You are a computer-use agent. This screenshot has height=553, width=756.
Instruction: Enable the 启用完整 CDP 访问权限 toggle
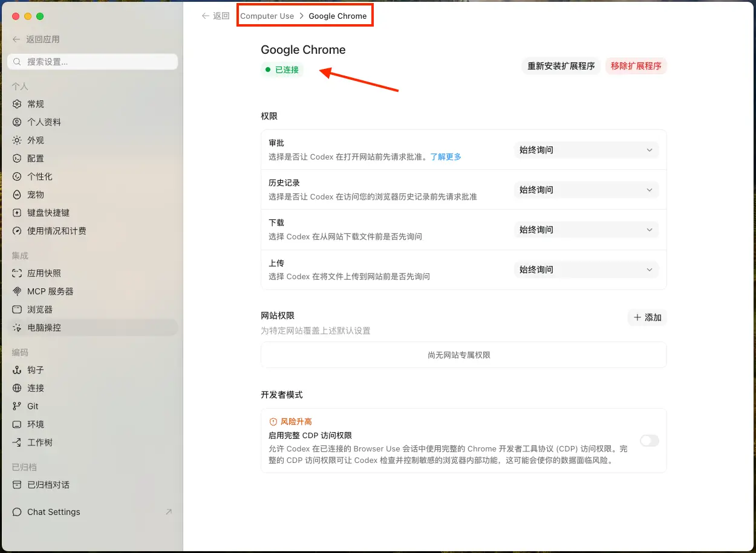(x=650, y=441)
